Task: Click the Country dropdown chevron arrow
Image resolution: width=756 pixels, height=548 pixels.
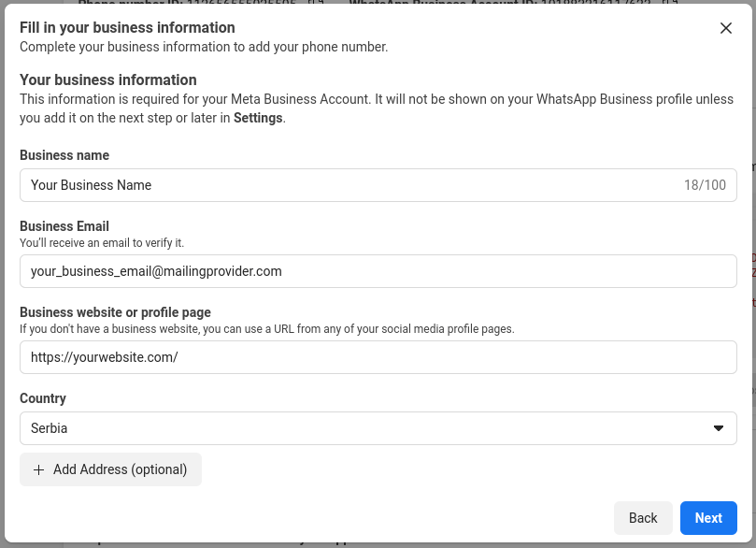Action: click(x=718, y=428)
